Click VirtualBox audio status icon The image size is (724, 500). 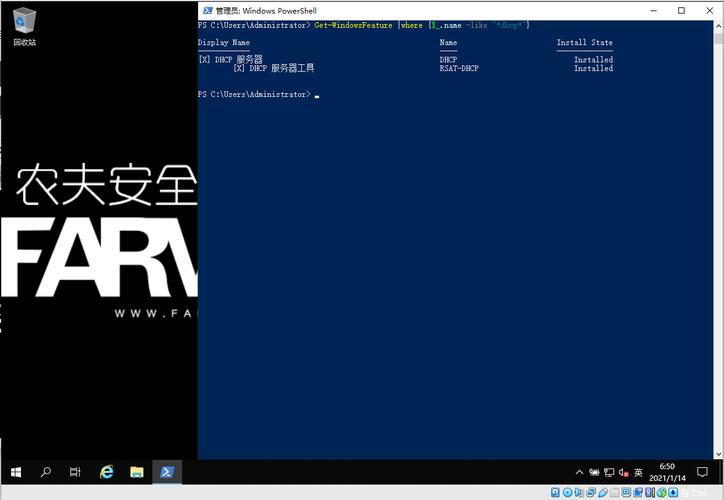coord(579,492)
